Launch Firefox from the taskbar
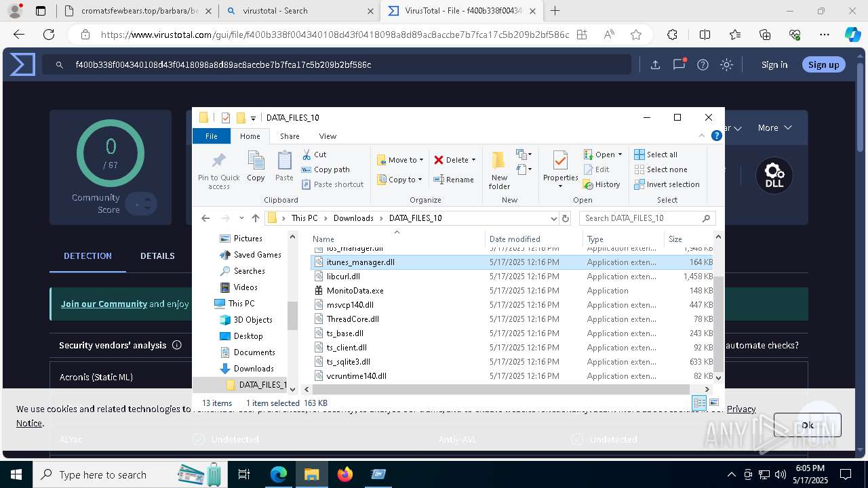 tap(345, 474)
